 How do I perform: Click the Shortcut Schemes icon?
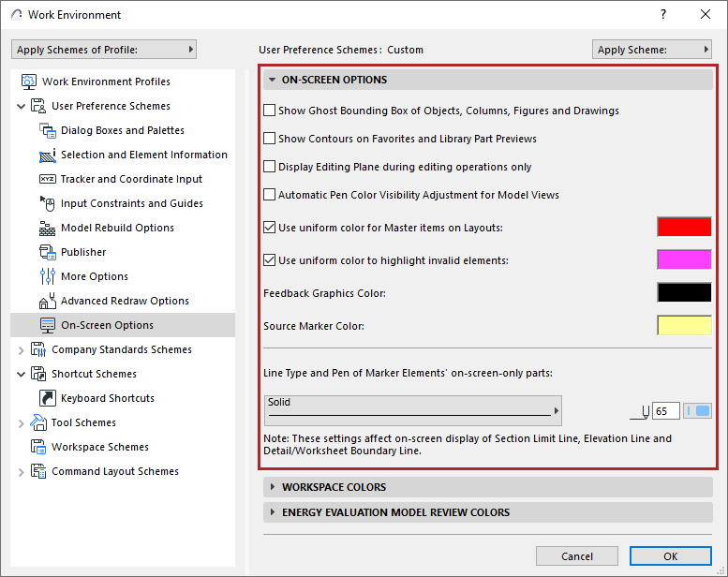[x=38, y=374]
